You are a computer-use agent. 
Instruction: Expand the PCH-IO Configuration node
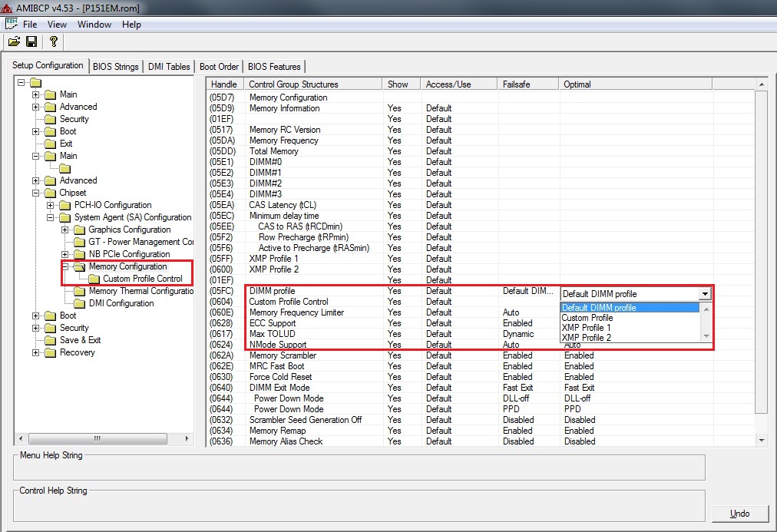pyautogui.click(x=51, y=205)
